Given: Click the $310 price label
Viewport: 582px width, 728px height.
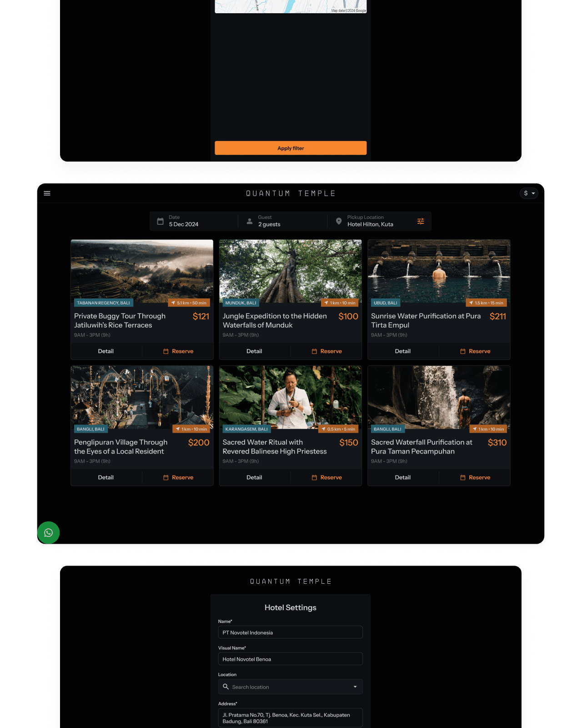Looking at the screenshot, I should point(497,442).
